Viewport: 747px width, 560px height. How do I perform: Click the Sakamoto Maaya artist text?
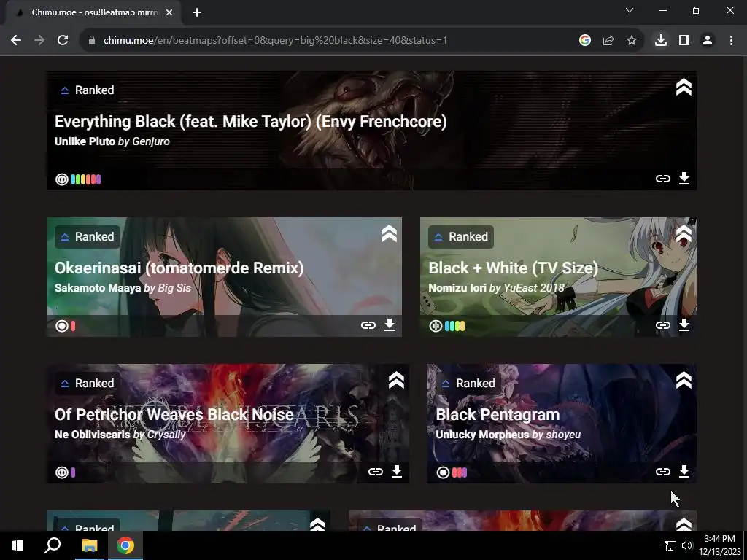coord(98,288)
